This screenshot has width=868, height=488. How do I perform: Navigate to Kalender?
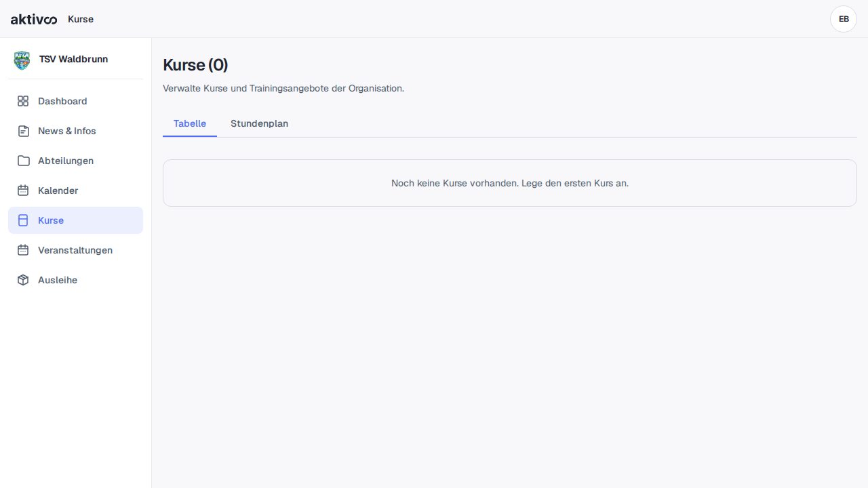tap(75, 190)
